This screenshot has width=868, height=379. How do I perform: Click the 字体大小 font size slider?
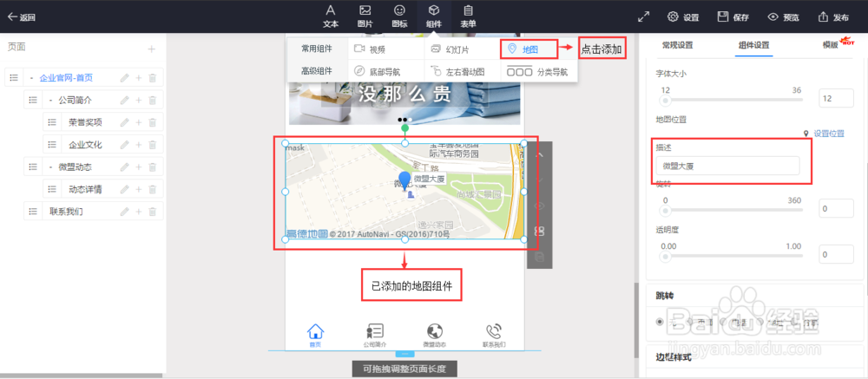[x=732, y=100]
